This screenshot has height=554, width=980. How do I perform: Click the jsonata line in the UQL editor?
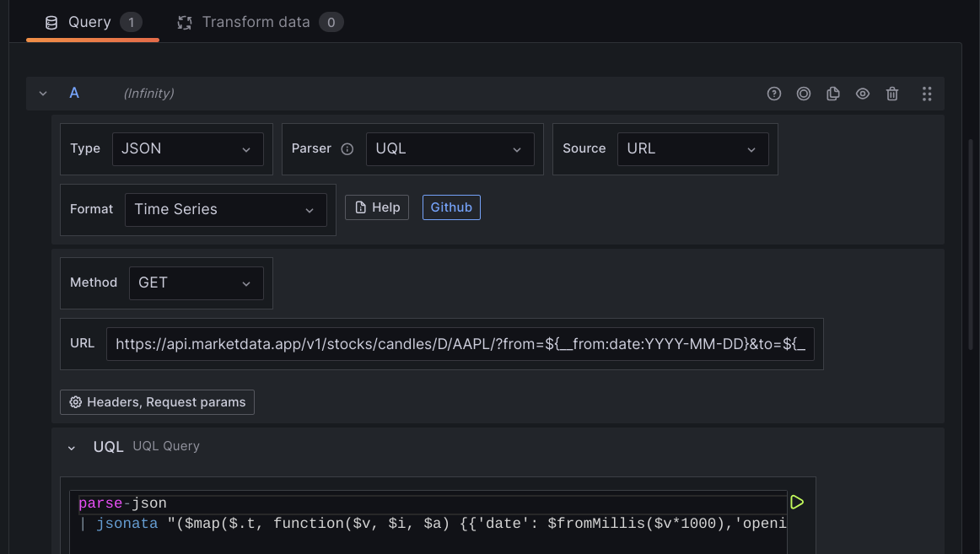[x=433, y=524]
